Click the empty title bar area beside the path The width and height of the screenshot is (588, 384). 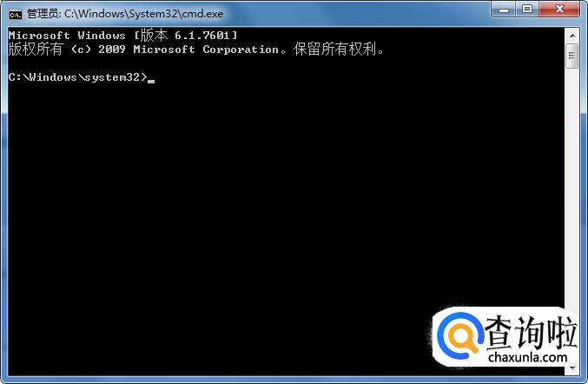coord(356,14)
